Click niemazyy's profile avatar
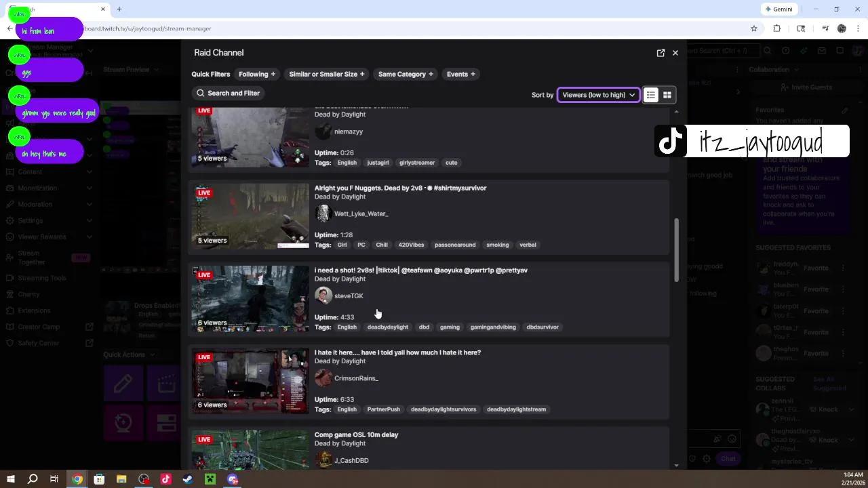The width and height of the screenshot is (868, 488). (323, 131)
